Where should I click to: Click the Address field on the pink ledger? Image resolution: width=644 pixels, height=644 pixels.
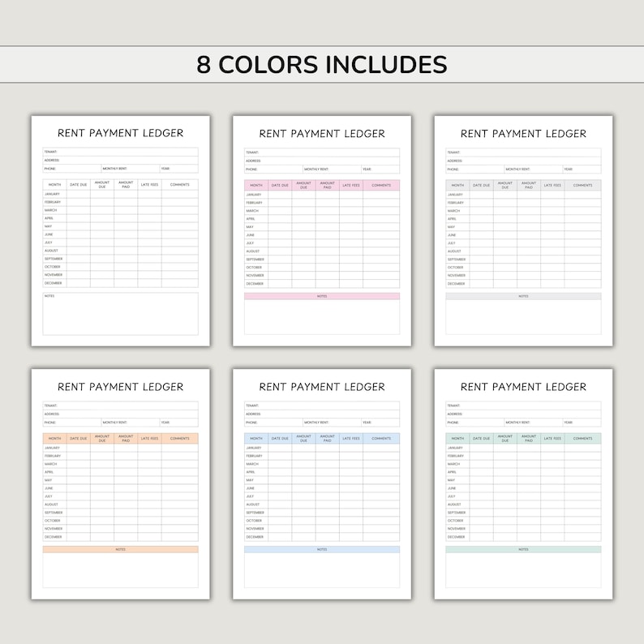click(321, 161)
